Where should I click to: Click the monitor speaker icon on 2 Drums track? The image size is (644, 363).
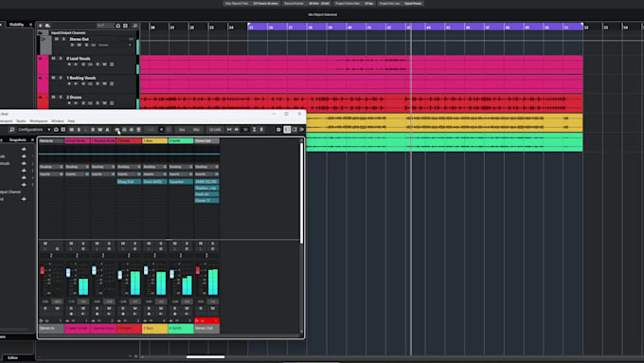pos(76,102)
